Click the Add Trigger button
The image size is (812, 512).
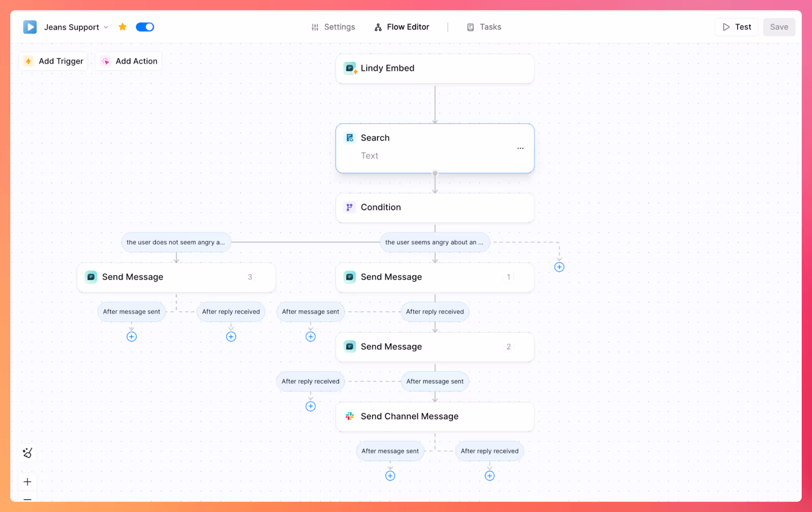coord(53,61)
